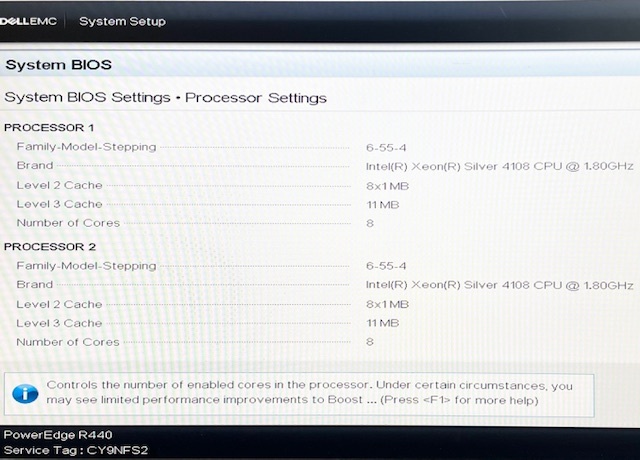Click Processor 2 Family-Model-Stepping value 6-55-4

pos(386,266)
